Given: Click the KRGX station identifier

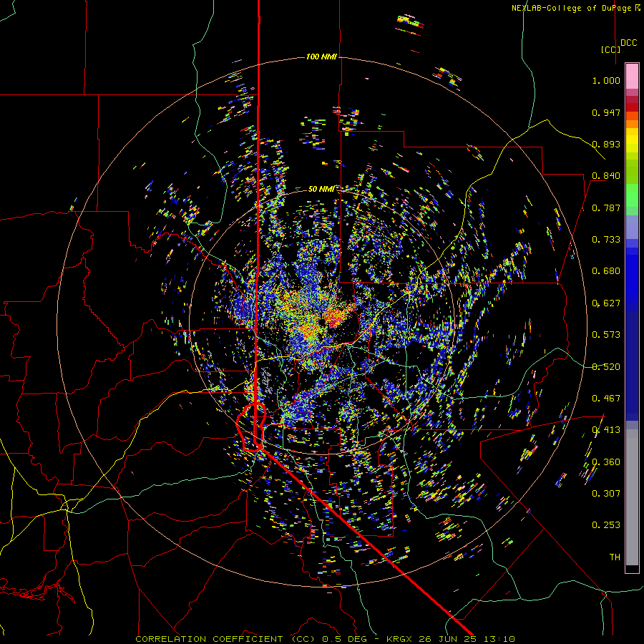Looking at the screenshot, I should [399, 639].
